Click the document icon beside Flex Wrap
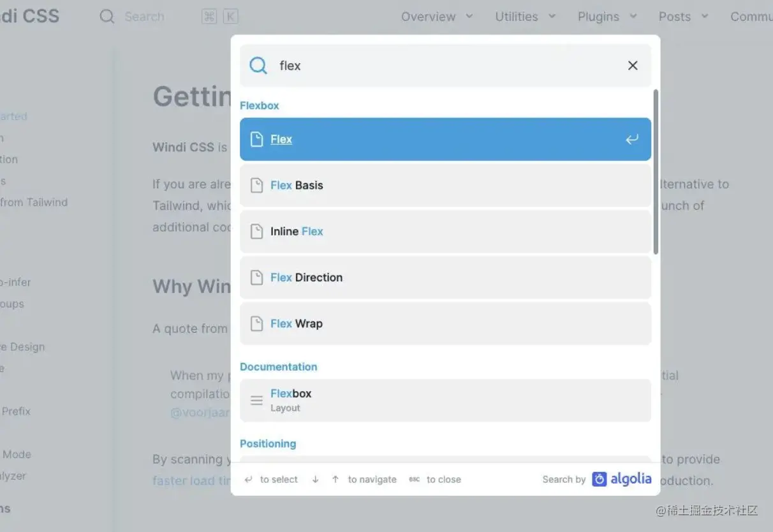The image size is (773, 532). (256, 323)
